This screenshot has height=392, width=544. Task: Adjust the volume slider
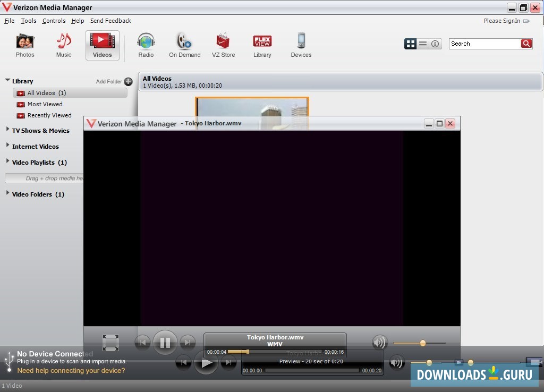(x=422, y=343)
